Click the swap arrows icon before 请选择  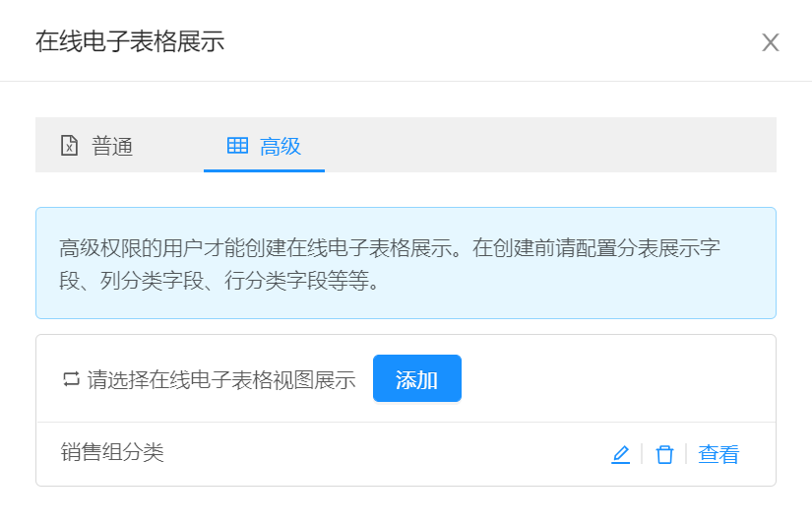click(71, 379)
